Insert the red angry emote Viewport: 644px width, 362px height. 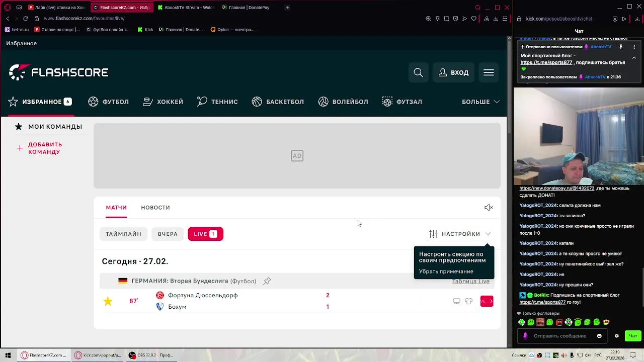click(559, 322)
